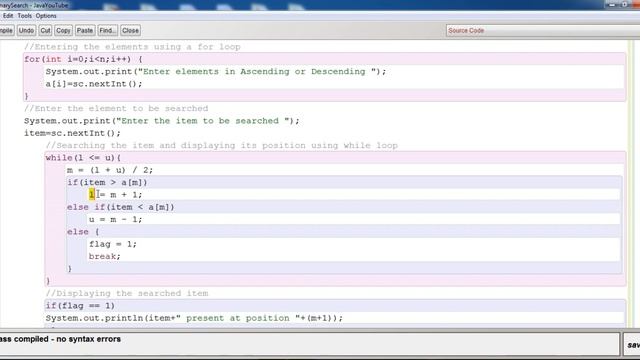Click the line "m = (l + u) / 2;"

(110, 170)
